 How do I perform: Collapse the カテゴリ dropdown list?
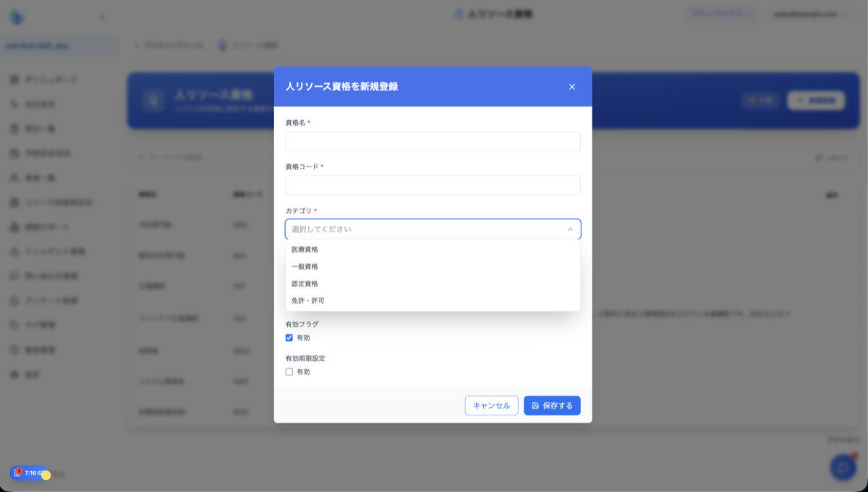tap(571, 229)
